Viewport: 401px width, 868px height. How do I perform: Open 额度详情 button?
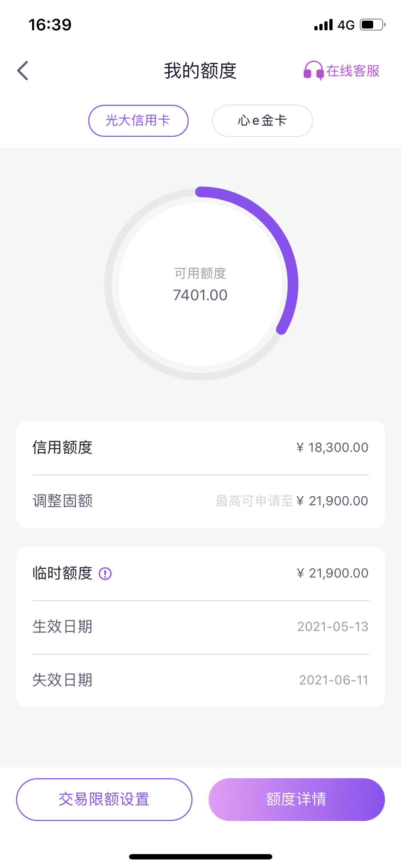297,799
